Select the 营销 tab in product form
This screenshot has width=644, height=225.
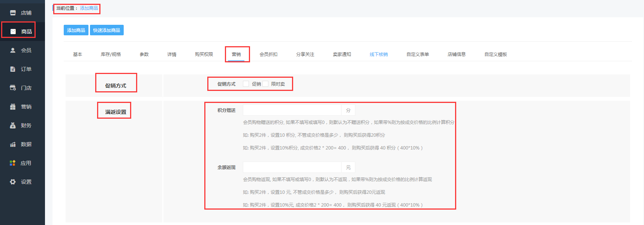(236, 54)
